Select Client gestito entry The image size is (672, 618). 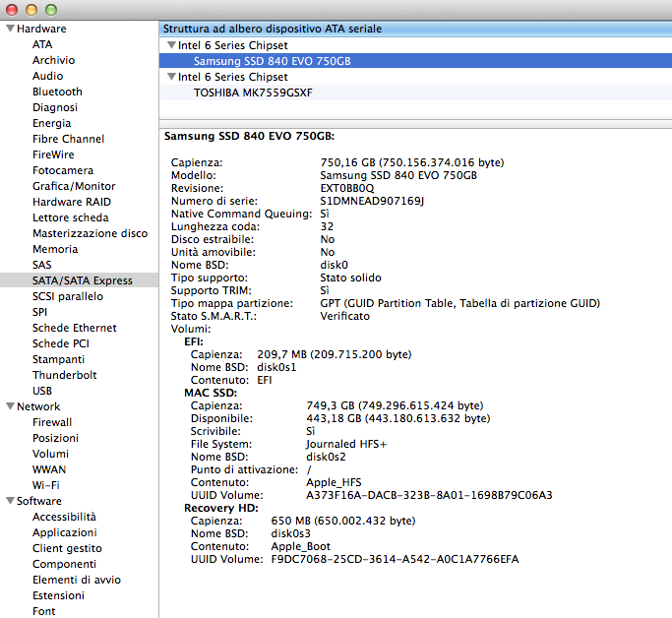(x=67, y=548)
